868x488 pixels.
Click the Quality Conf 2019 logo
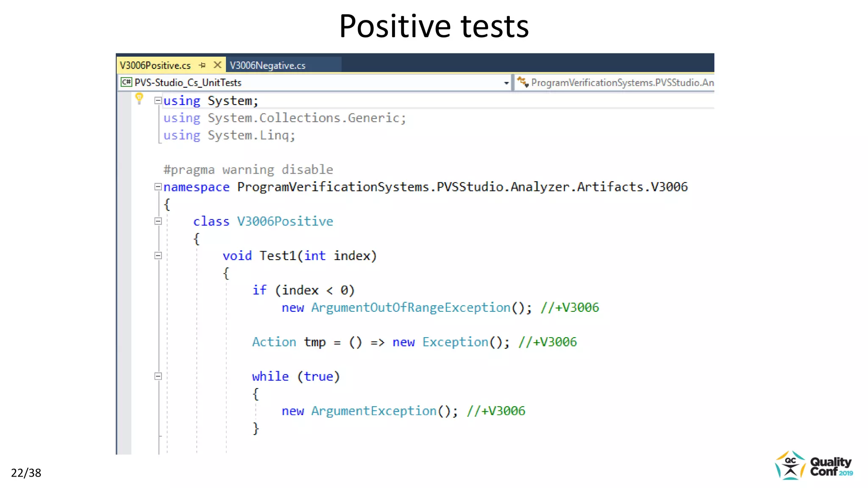[814, 466]
